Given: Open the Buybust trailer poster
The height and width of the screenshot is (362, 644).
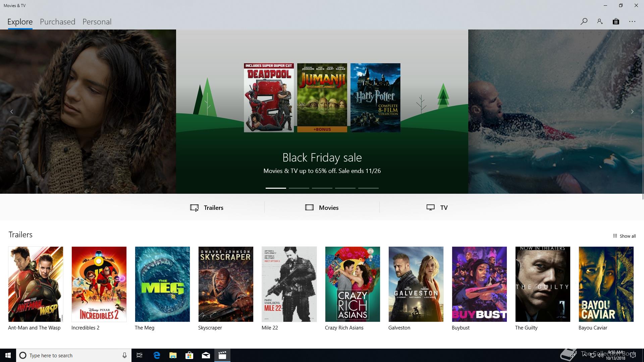Looking at the screenshot, I should tap(479, 284).
